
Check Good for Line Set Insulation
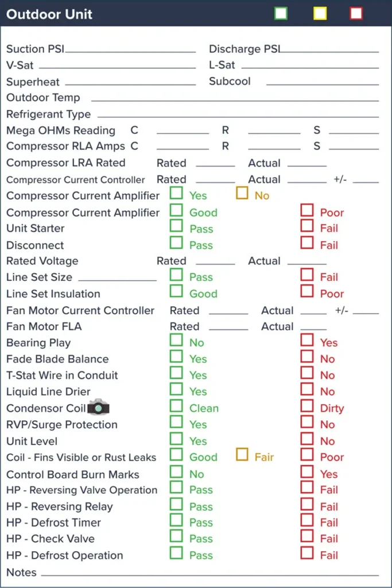pos(176,291)
